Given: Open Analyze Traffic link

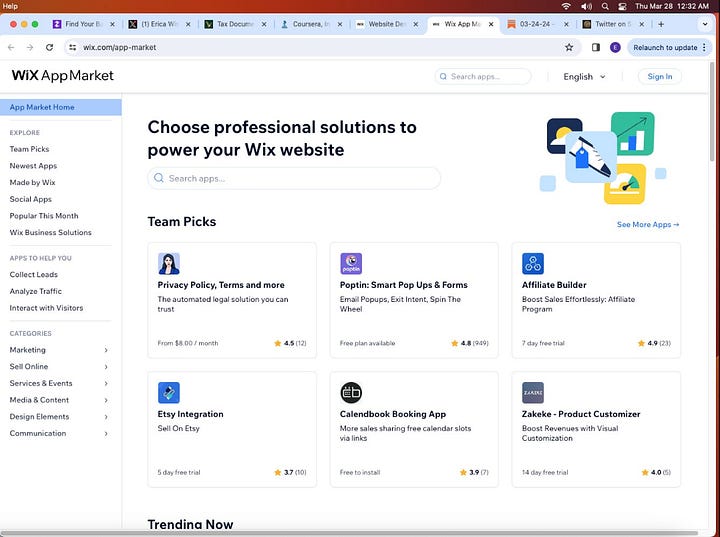Looking at the screenshot, I should click(x=35, y=291).
